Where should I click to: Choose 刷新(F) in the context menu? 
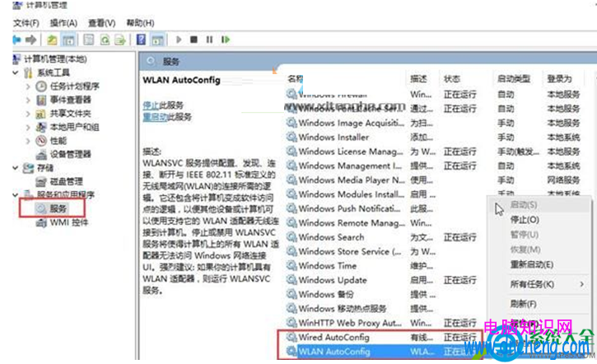[x=524, y=304]
